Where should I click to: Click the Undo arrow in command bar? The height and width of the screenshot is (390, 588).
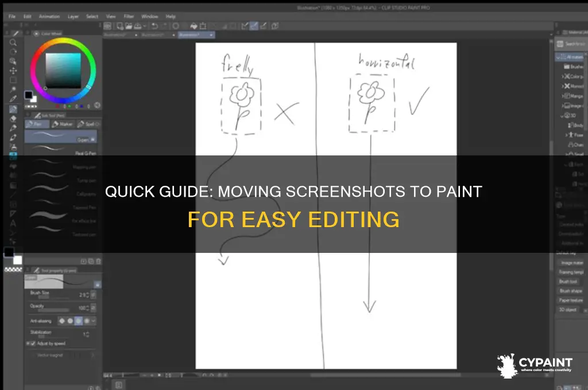point(154,26)
